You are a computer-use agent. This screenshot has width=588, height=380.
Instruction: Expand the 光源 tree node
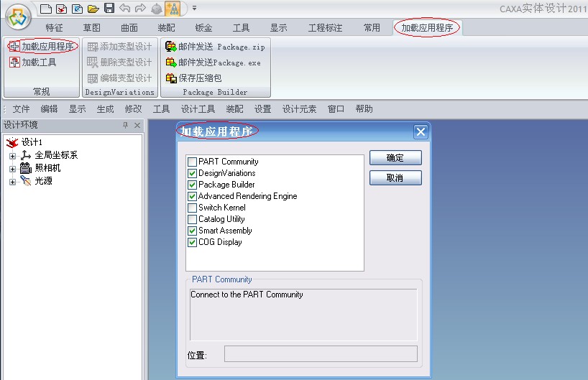tap(12, 182)
